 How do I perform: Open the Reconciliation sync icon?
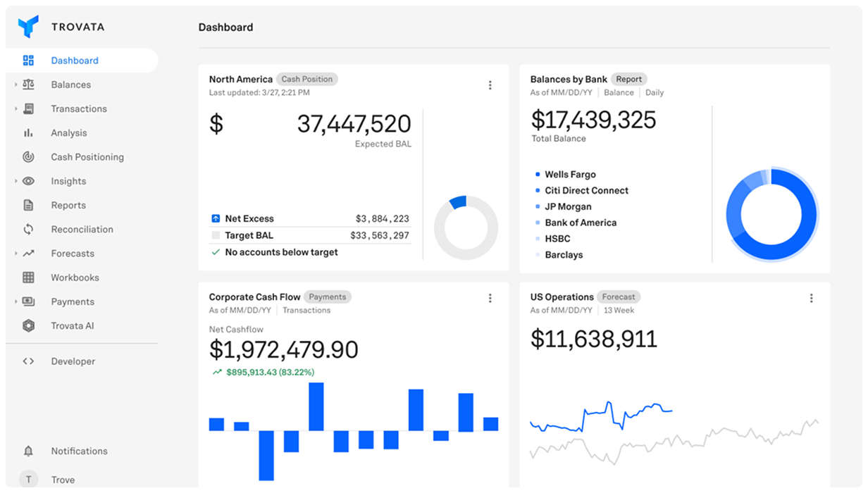[x=28, y=230]
